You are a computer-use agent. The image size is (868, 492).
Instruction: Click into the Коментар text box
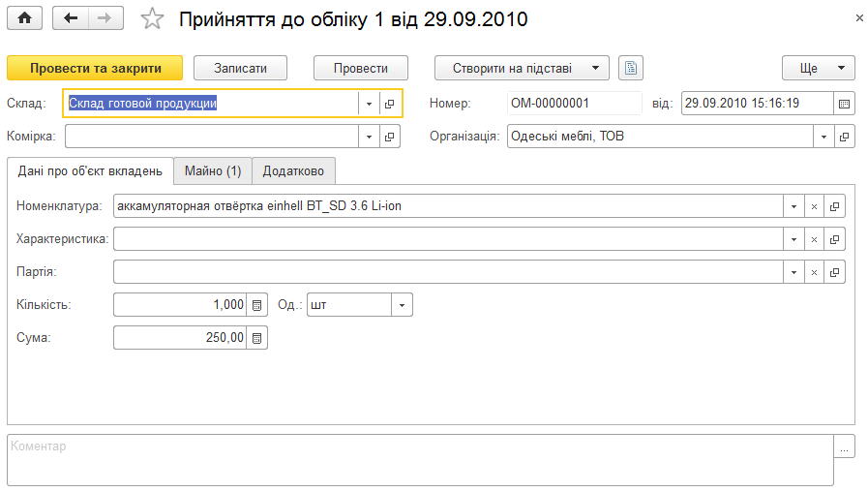[x=420, y=460]
